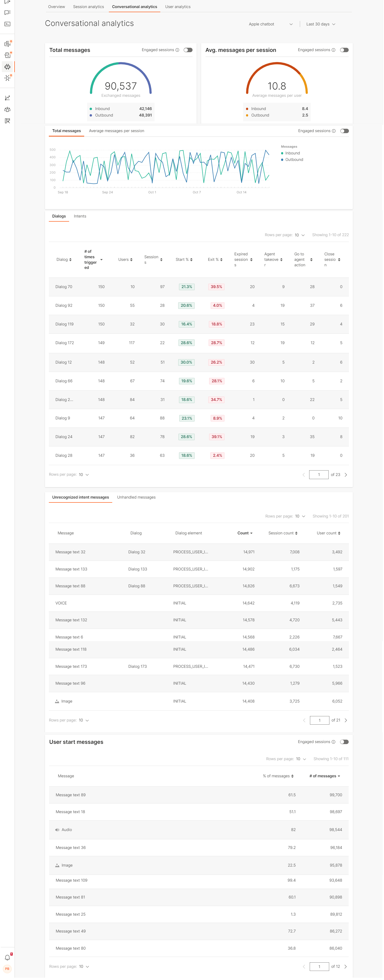Viewport: 384px width, 980px height.
Task: Open the line chart analytics sidebar icon
Action: click(7, 98)
